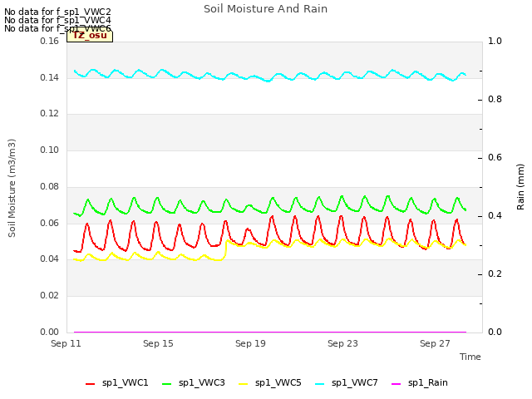
Task: Click the Rain (mm) axis label
Action: click(x=520, y=187)
